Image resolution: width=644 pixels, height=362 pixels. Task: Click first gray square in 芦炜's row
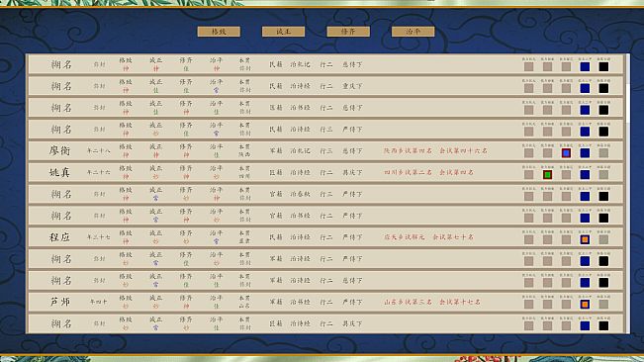click(528, 305)
